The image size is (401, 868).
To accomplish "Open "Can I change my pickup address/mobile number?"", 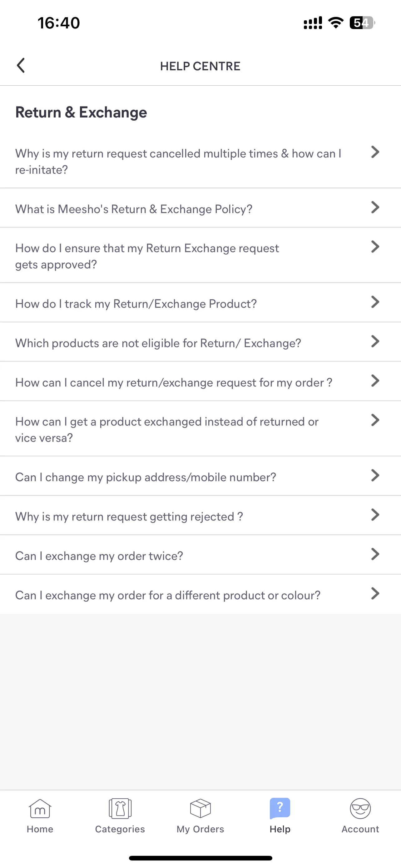I will [x=200, y=476].
